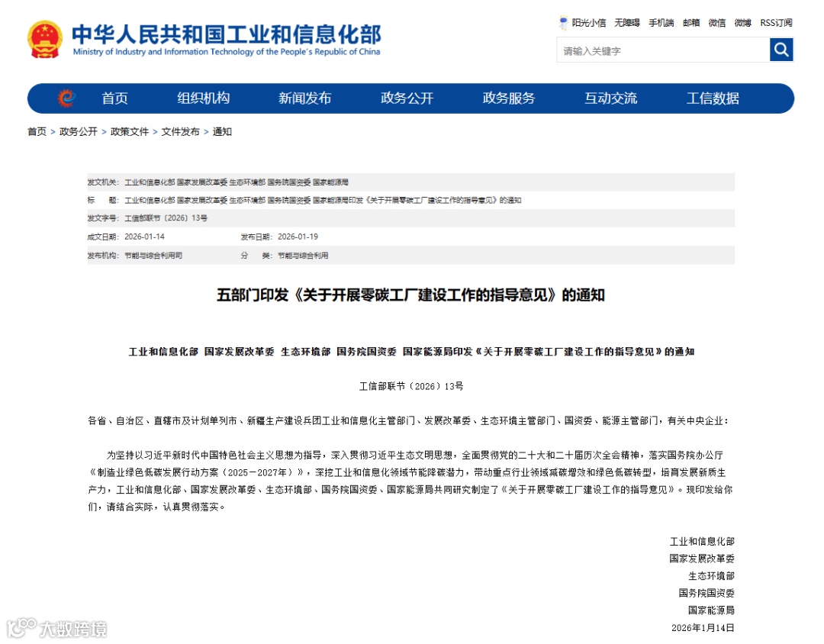Click the RSS订阅 link
Viewport: 824px width, 644px height.
(776, 23)
